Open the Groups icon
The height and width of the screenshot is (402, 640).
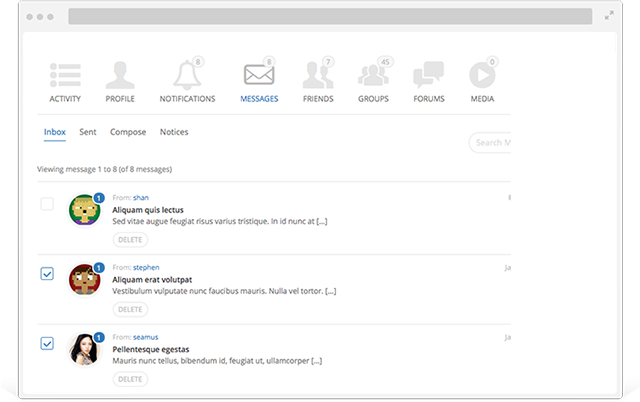(373, 76)
